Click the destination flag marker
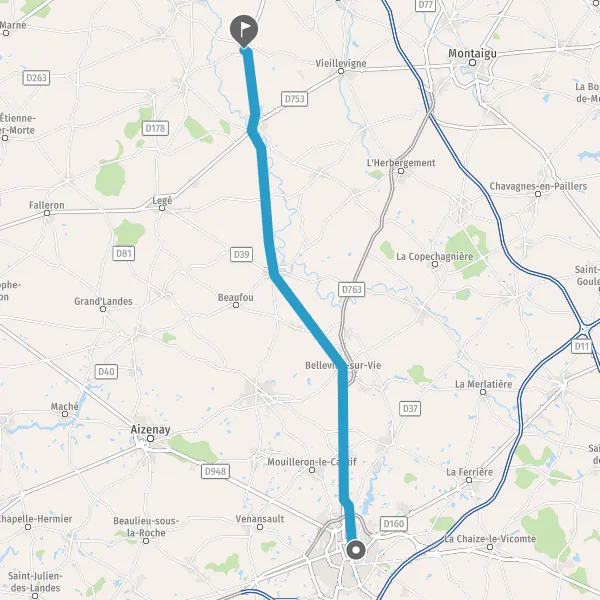 pyautogui.click(x=244, y=31)
